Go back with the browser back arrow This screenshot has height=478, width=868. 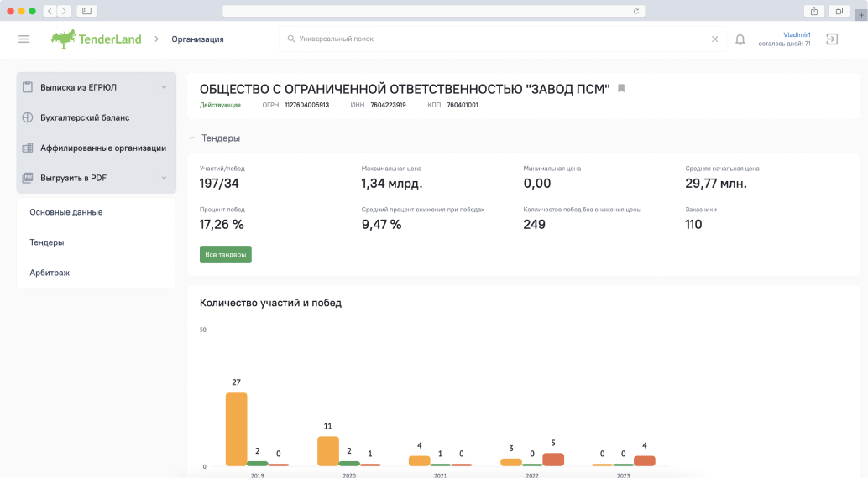coord(50,11)
